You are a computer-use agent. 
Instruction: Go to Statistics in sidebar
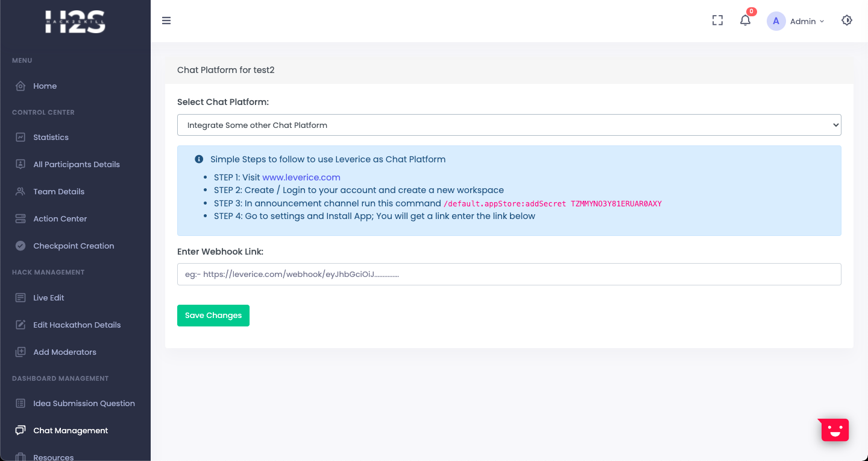tap(51, 137)
